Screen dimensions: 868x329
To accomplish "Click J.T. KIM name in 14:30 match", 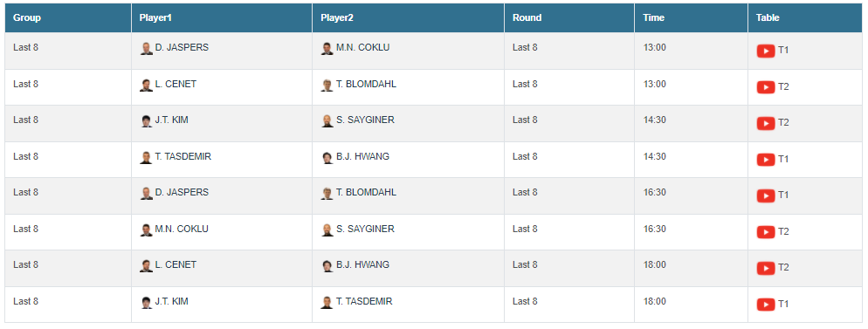I will click(172, 120).
